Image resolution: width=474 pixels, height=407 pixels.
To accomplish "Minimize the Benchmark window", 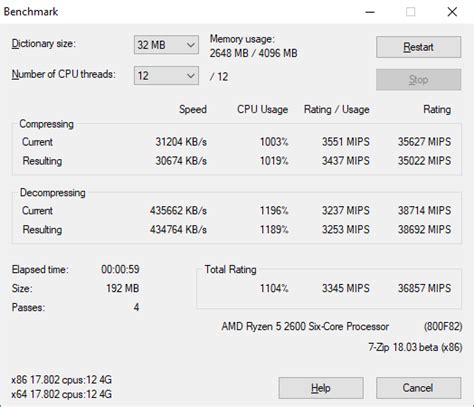I will coord(370,12).
